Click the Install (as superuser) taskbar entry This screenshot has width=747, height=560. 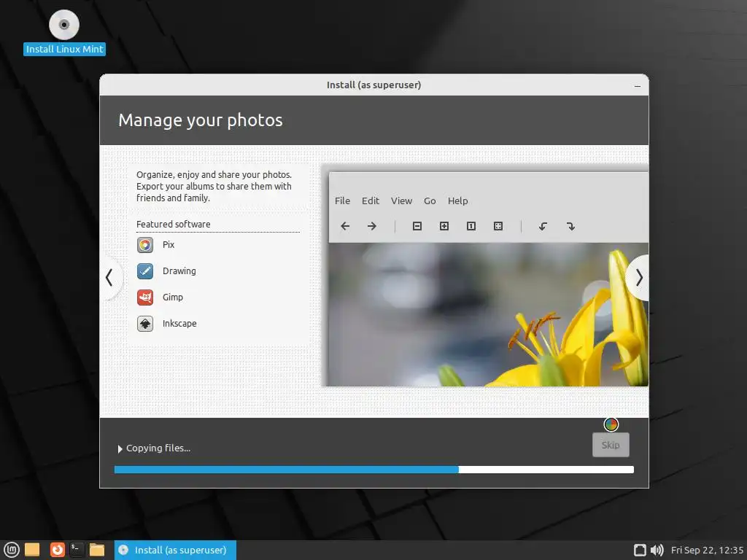175,550
